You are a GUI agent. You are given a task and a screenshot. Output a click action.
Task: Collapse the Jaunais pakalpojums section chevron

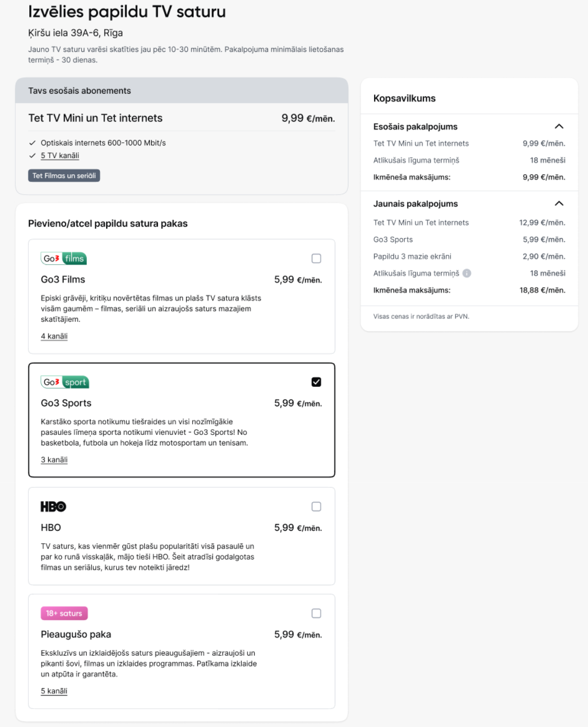[559, 204]
